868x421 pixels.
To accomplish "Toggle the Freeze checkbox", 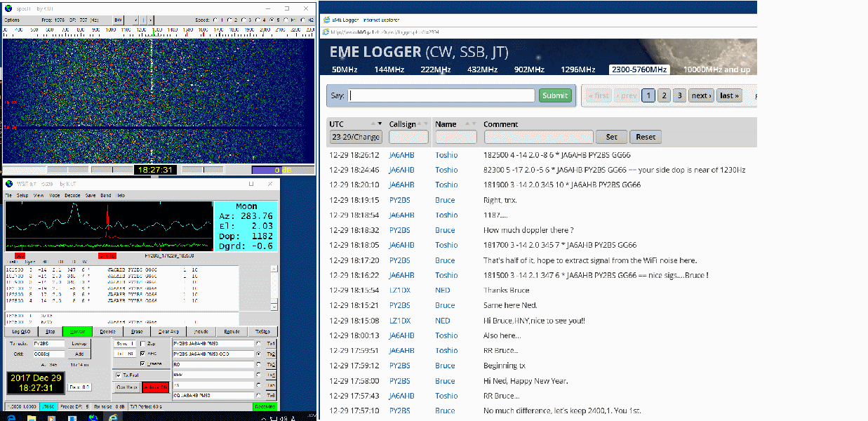I will pos(144,363).
